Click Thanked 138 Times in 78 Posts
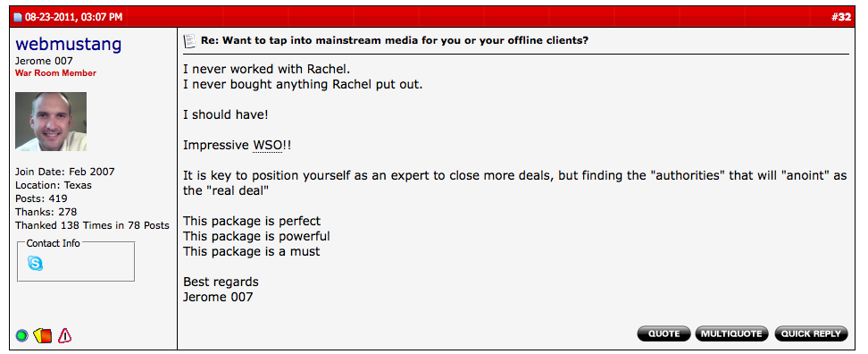Screen dimensions: 868x354 pyautogui.click(x=92, y=225)
